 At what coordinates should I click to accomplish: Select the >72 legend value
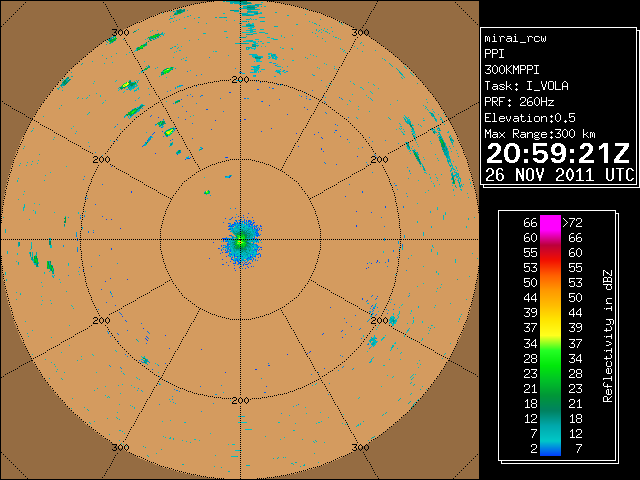pos(572,223)
